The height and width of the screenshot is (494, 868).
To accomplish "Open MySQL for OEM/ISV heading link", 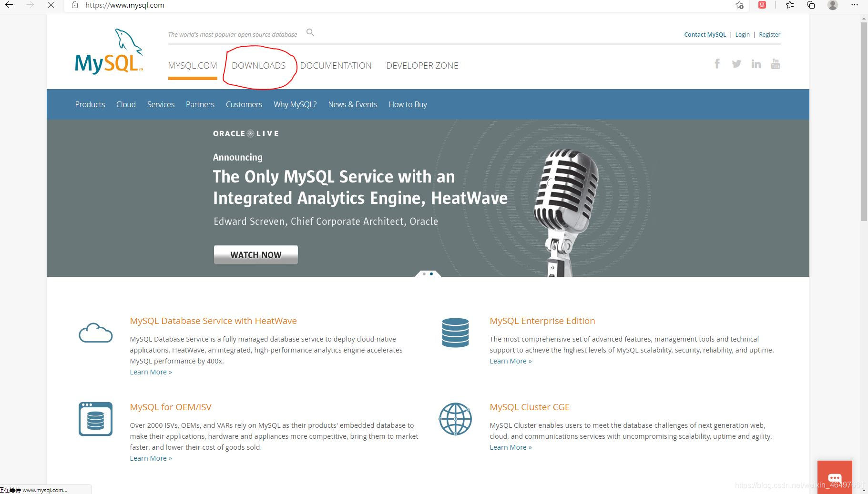I will point(171,407).
